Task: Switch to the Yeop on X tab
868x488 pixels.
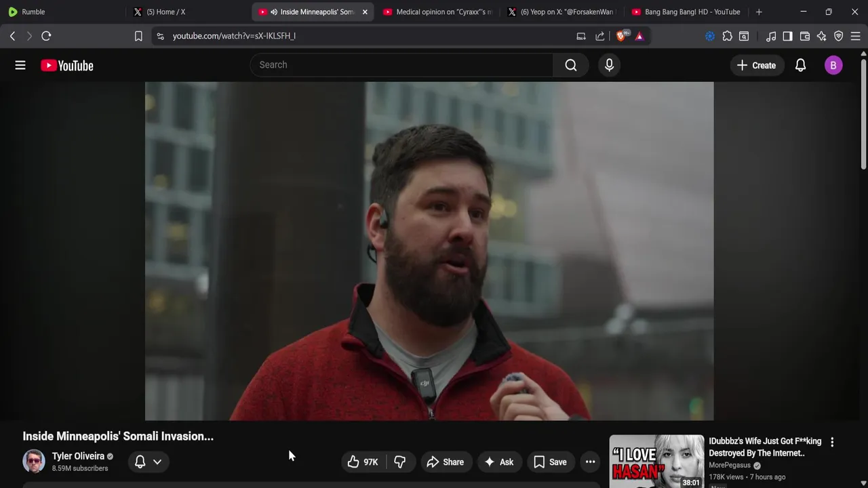Action: point(562,12)
